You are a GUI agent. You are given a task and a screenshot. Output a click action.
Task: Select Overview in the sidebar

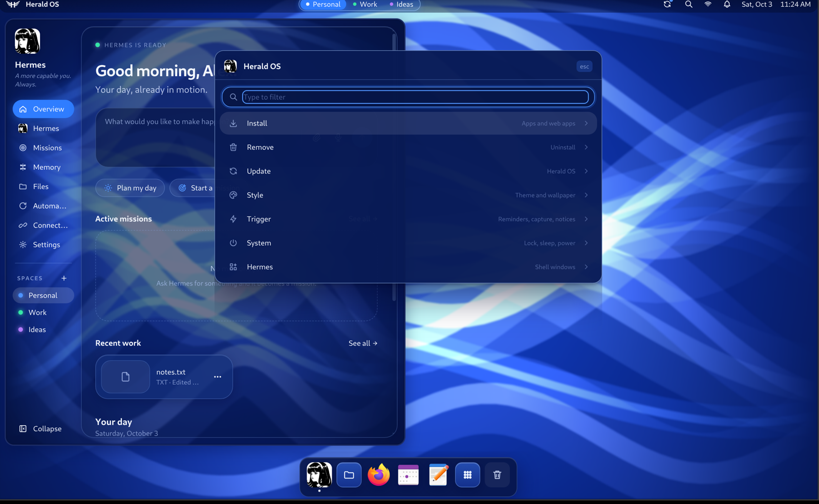point(44,109)
